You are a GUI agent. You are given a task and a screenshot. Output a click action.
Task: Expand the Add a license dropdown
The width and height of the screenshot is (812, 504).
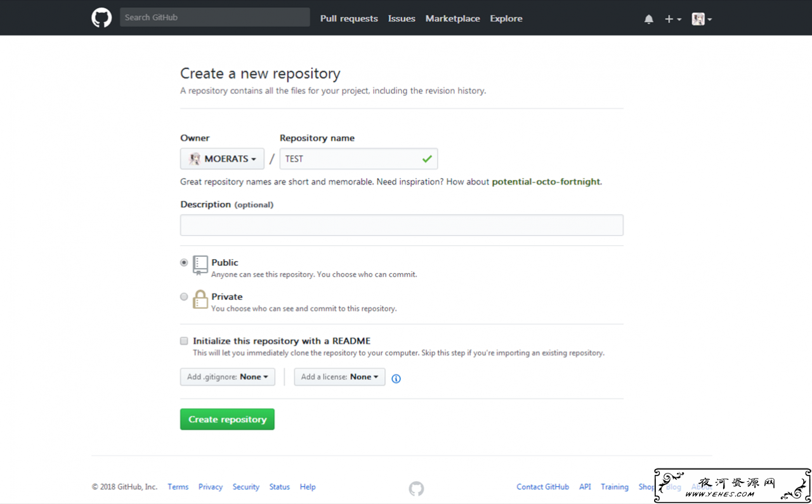point(339,377)
